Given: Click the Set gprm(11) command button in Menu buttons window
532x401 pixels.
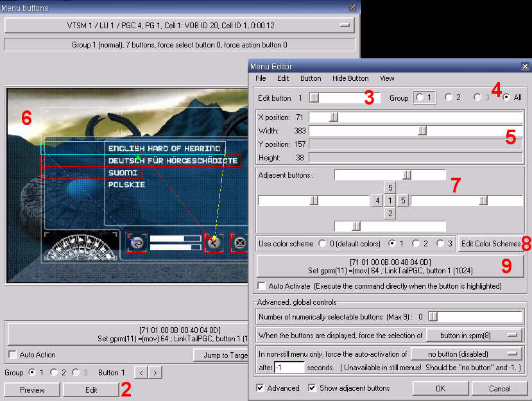Looking at the screenshot, I should pyautogui.click(x=128, y=334).
